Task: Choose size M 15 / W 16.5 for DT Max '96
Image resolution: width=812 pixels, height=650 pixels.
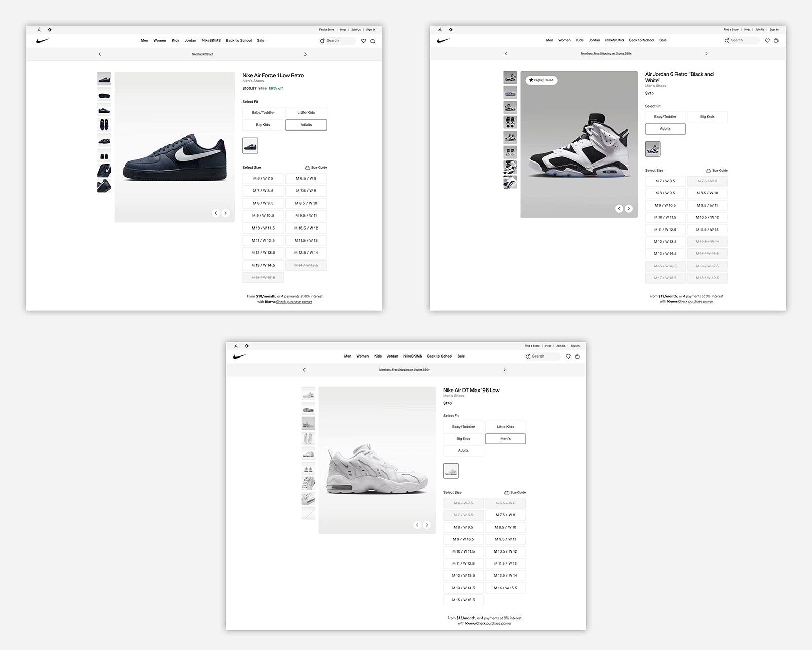Action: click(x=463, y=600)
